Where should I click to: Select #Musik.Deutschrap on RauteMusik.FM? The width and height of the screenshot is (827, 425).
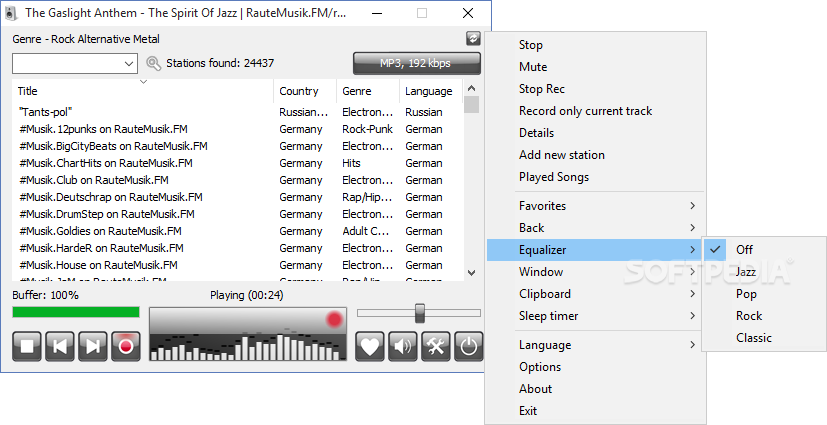(x=238, y=197)
